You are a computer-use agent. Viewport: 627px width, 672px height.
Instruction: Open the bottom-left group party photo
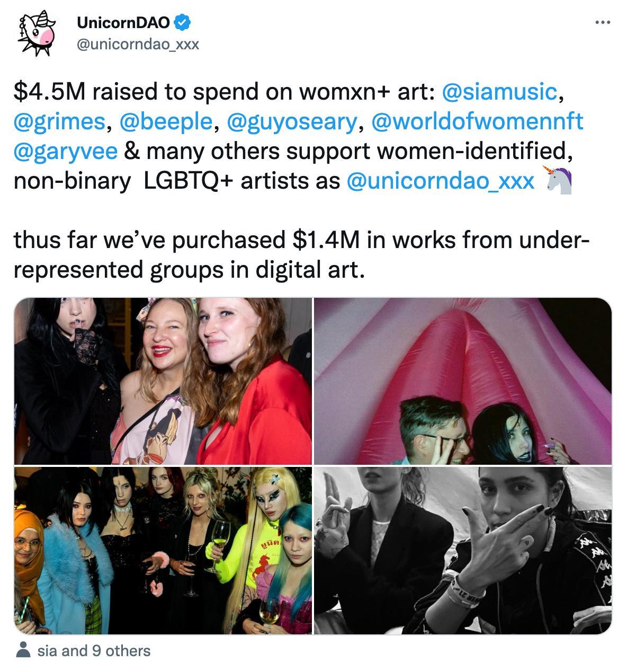point(163,550)
